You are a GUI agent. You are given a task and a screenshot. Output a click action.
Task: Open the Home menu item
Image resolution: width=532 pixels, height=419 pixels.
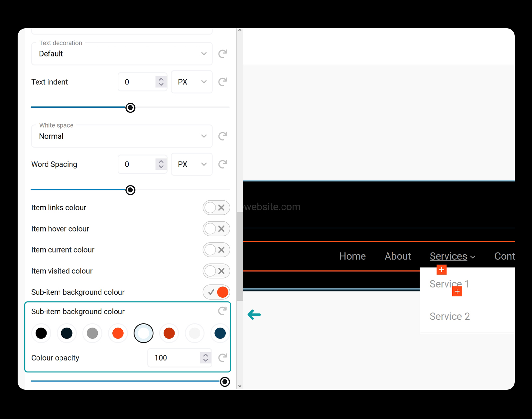352,256
